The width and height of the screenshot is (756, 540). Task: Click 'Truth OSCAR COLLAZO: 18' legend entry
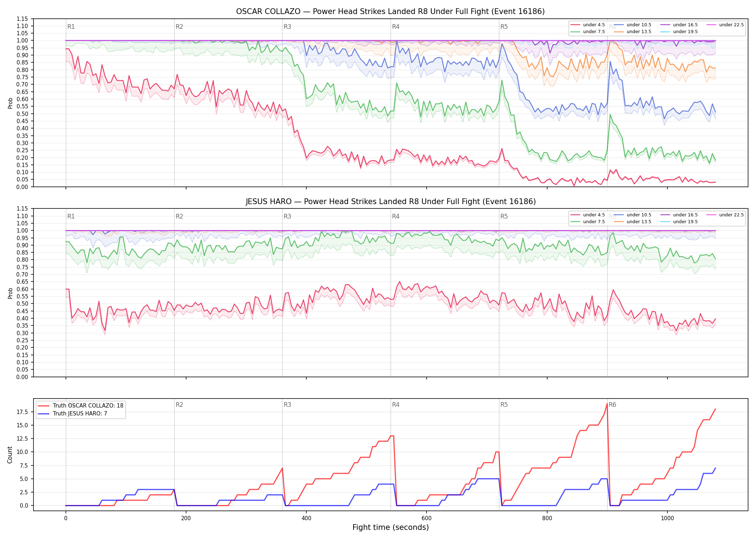81,406
